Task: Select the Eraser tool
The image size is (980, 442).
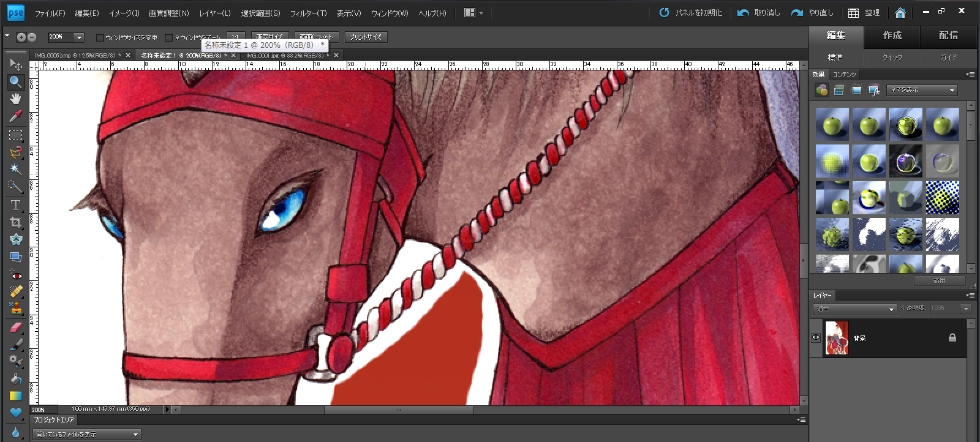Action: click(16, 327)
